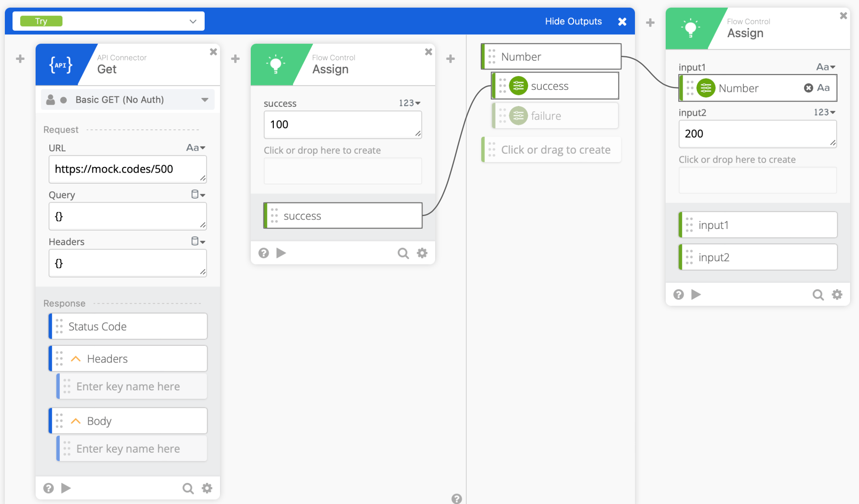Click Hide Outputs in the Try header
859x504 pixels.
click(x=573, y=21)
